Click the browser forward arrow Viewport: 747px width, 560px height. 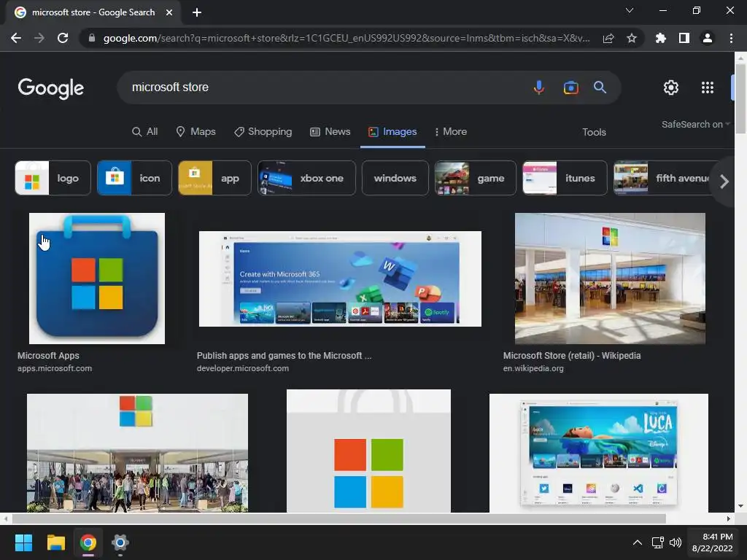tap(39, 38)
